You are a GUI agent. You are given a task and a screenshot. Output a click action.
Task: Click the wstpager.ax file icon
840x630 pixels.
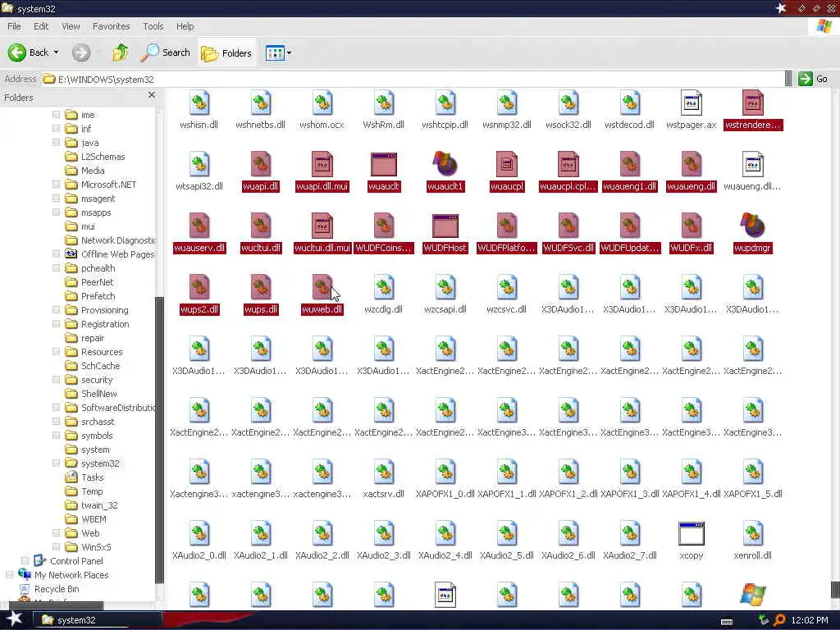click(691, 103)
